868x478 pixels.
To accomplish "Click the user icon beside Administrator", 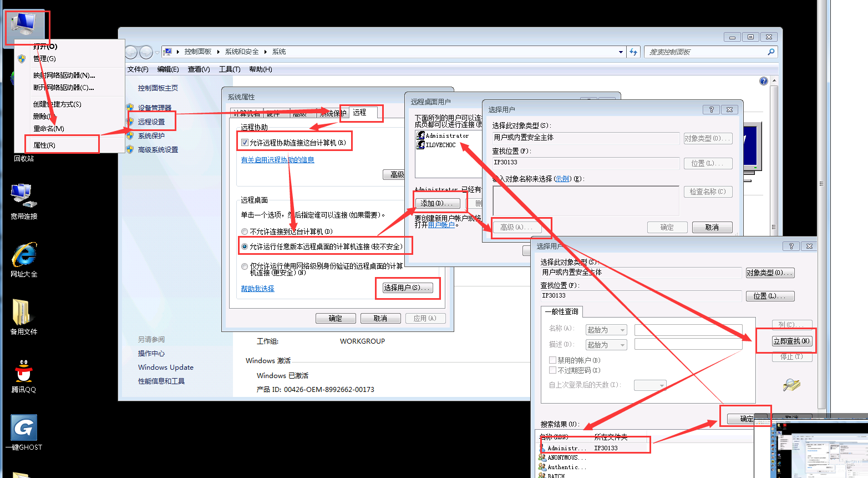I will click(420, 135).
